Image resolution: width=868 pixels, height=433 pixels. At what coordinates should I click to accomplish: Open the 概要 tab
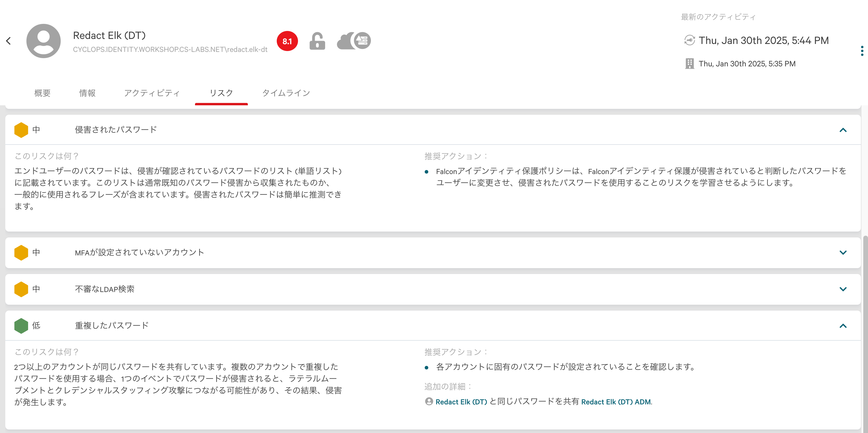(x=42, y=93)
